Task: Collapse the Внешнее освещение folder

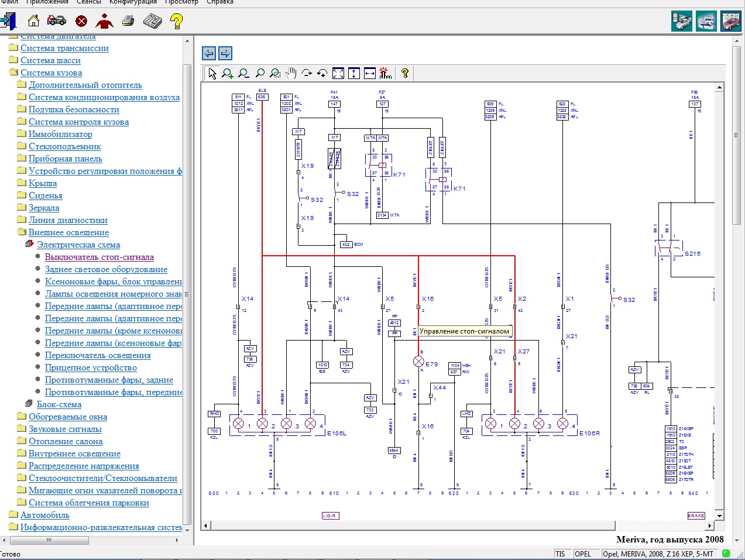Action: tap(22, 232)
